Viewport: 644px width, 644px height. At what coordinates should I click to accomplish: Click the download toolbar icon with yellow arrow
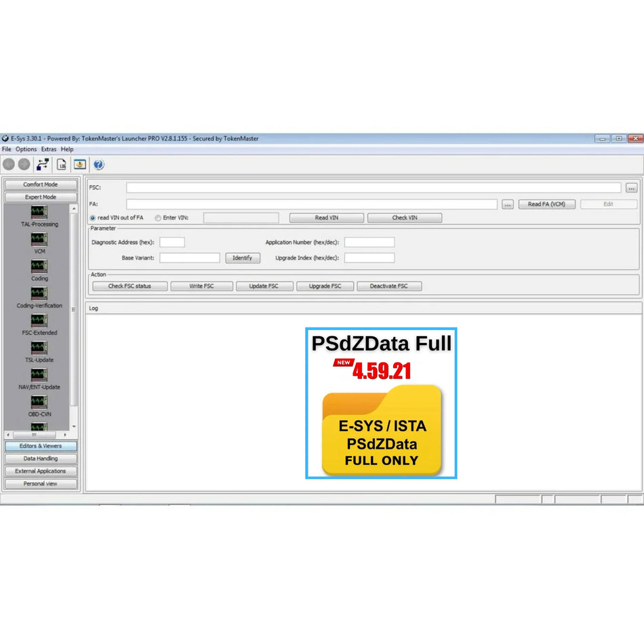(x=80, y=165)
